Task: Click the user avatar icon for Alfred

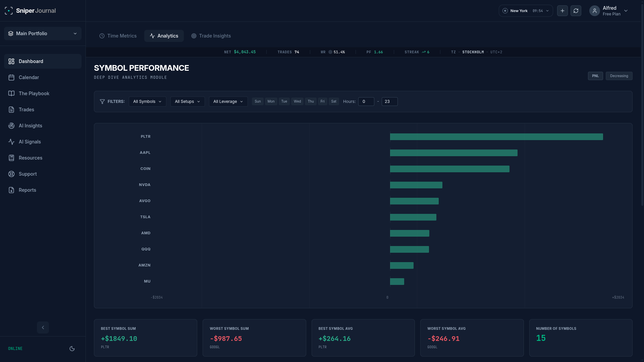Action: 595,11
